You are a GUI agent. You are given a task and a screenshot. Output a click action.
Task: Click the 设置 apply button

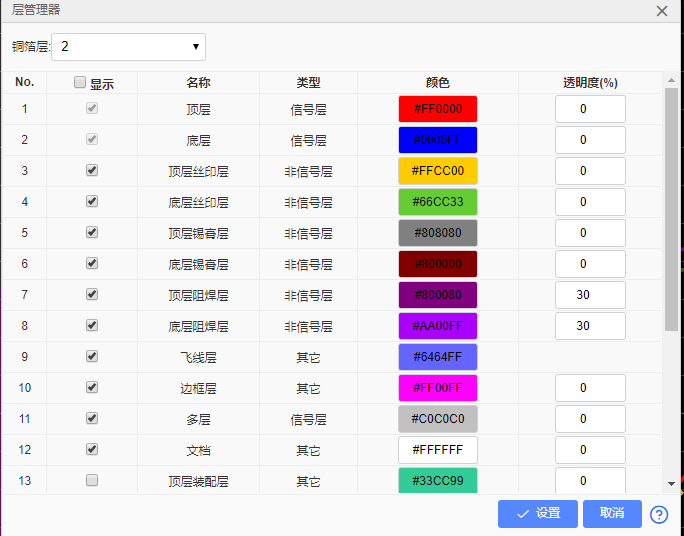538,514
